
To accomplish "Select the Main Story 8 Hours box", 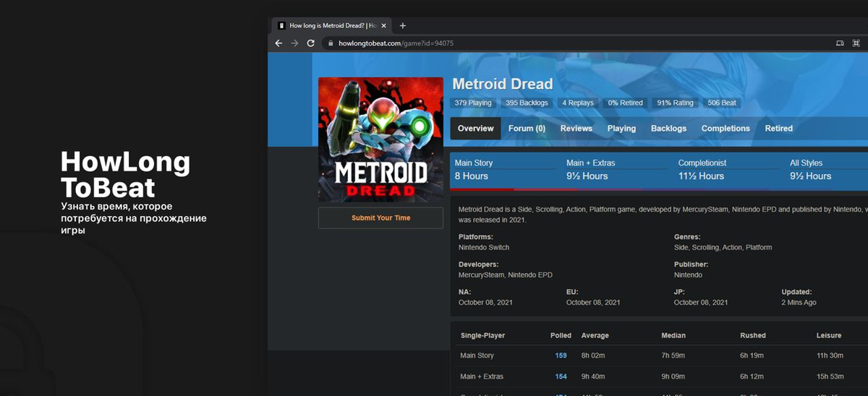I will [x=506, y=171].
